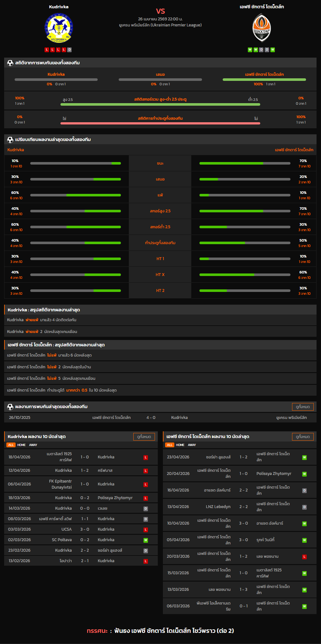Open 'view all' for Shakhtar last 10 matches
This screenshot has width=321, height=644.
point(303,437)
